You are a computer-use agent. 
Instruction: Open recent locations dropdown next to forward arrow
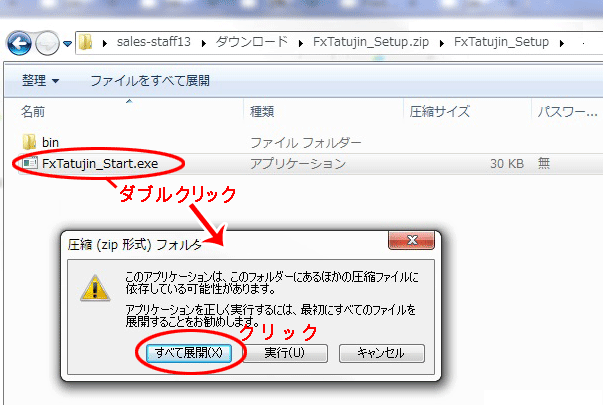pos(68,44)
